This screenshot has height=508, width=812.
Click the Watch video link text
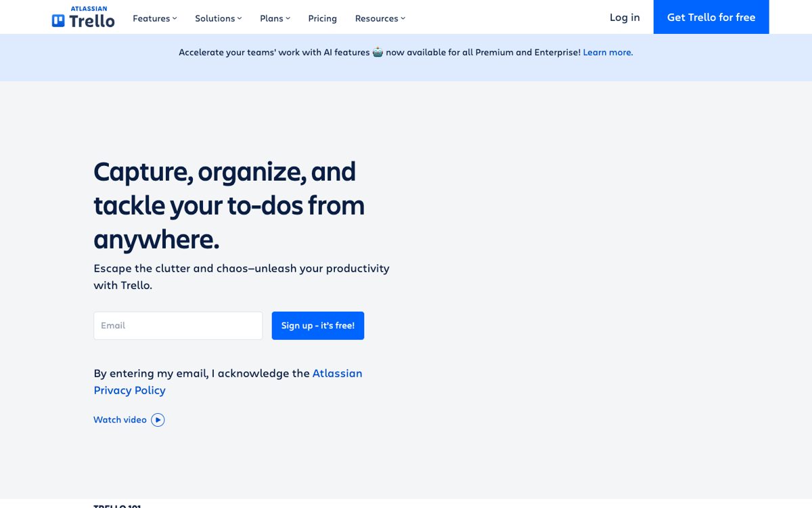pos(120,420)
